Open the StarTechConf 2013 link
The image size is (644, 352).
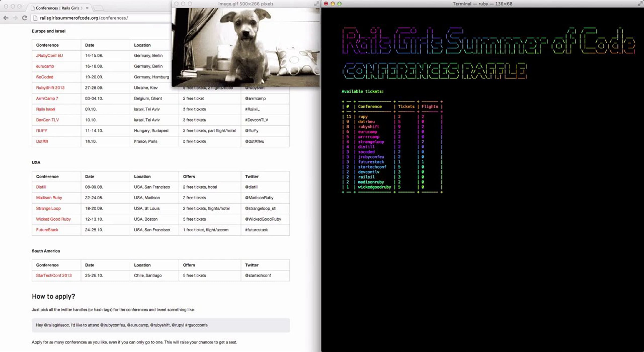point(54,275)
